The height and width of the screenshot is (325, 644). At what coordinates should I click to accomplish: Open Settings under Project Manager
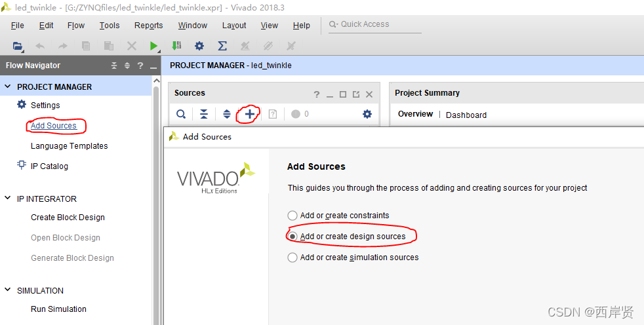[45, 105]
